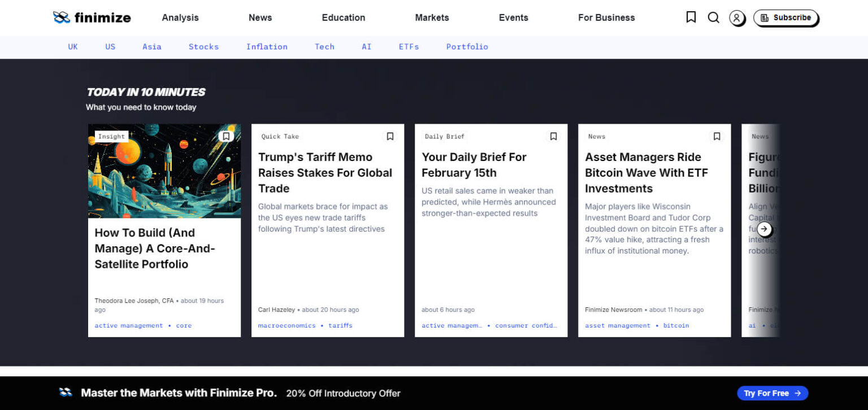Bookmark the Daily Brief for February 15th
The image size is (868, 410).
[x=553, y=136]
